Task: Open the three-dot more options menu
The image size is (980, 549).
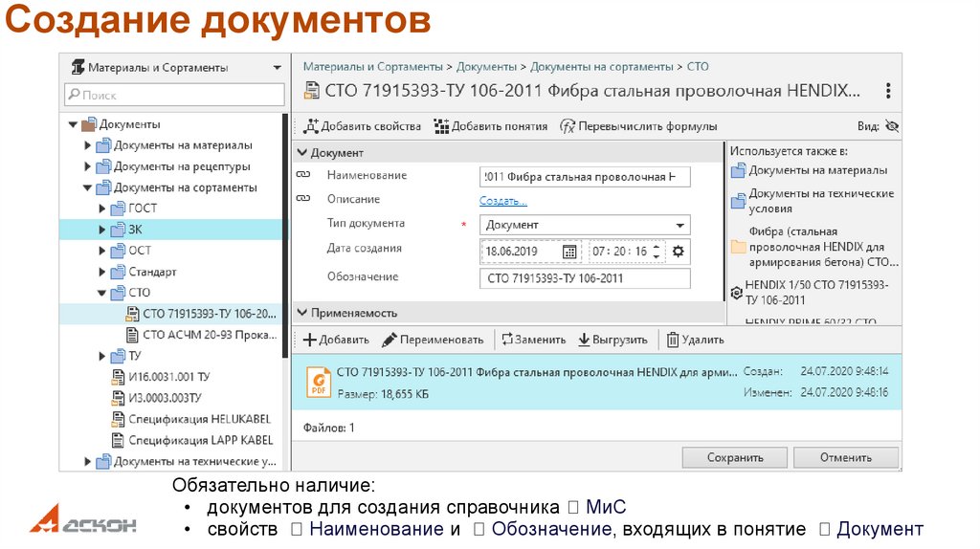Action: 888,91
